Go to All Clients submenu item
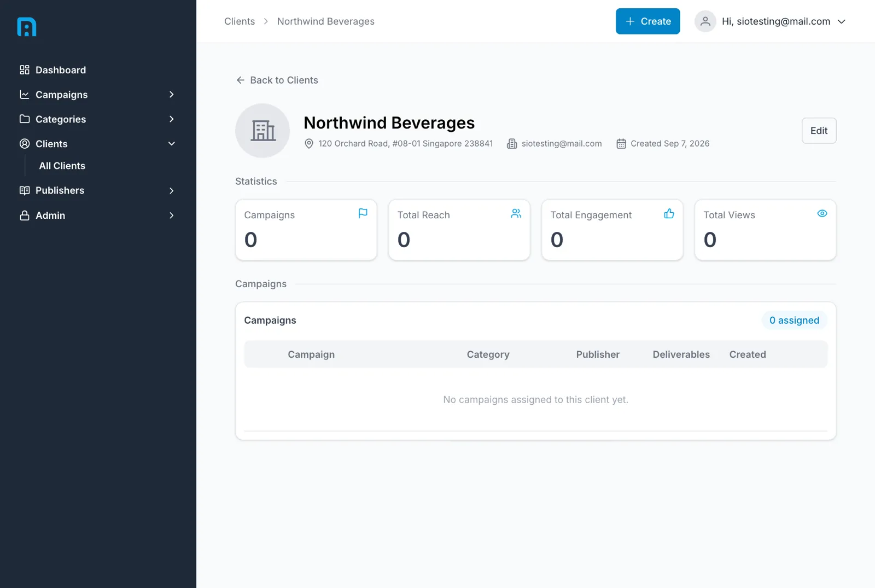The height and width of the screenshot is (588, 875). [x=62, y=166]
